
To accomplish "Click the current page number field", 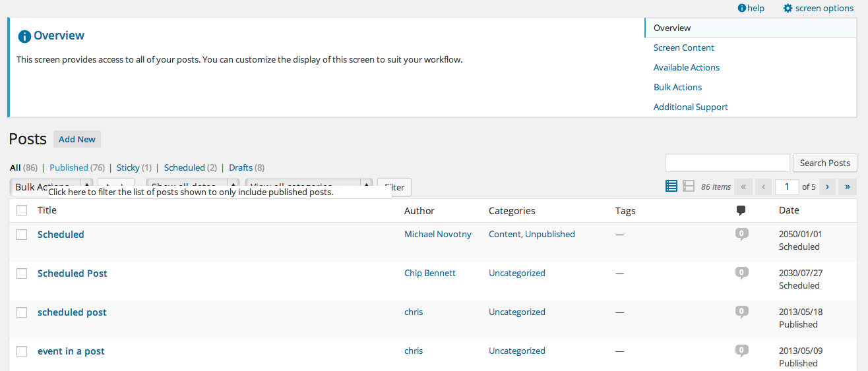I will 787,186.
